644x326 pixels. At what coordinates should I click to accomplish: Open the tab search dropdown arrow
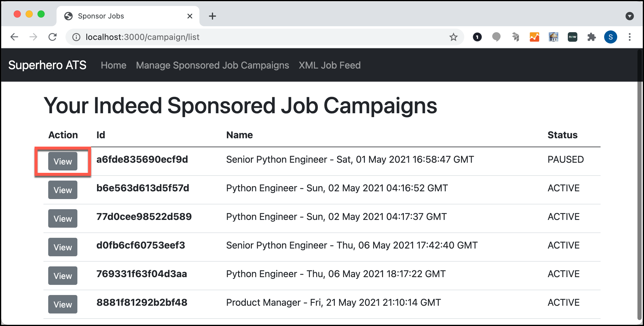pos(629,16)
